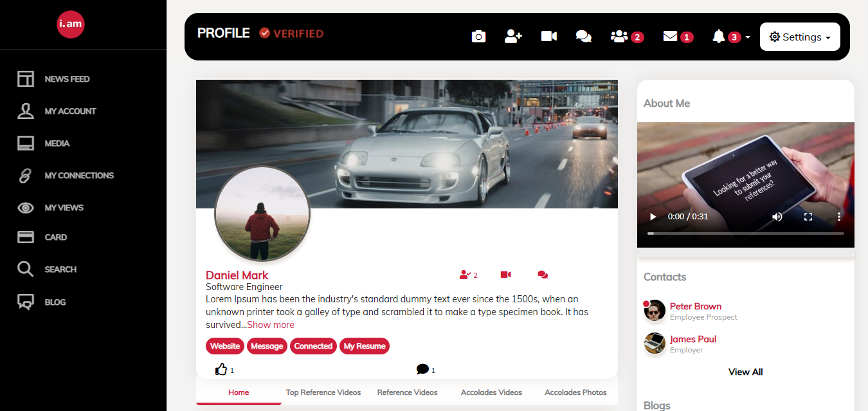Click the 'Software Engineer' job title text
This screenshot has width=868, height=411.
click(x=244, y=287)
